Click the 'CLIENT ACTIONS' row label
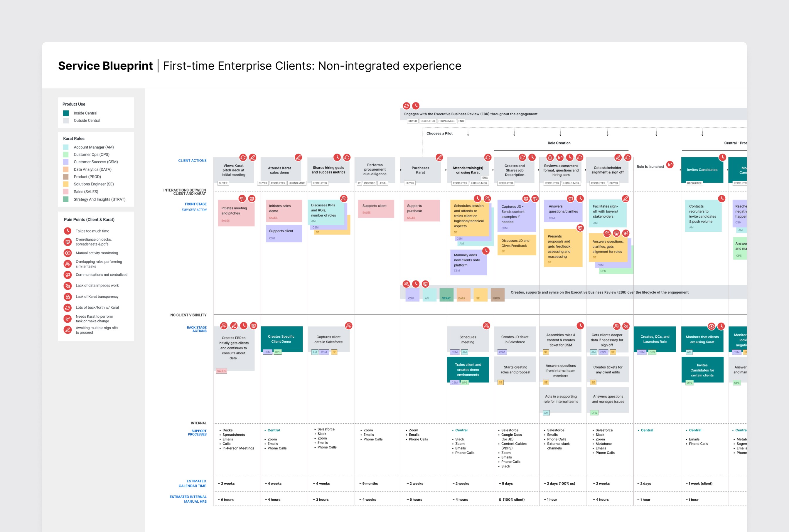The height and width of the screenshot is (532, 789). point(192,161)
